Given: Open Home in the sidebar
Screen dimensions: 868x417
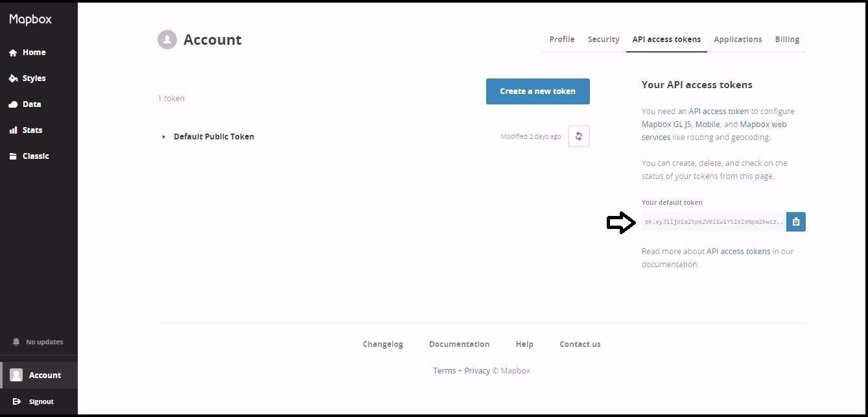Looking at the screenshot, I should coord(34,53).
